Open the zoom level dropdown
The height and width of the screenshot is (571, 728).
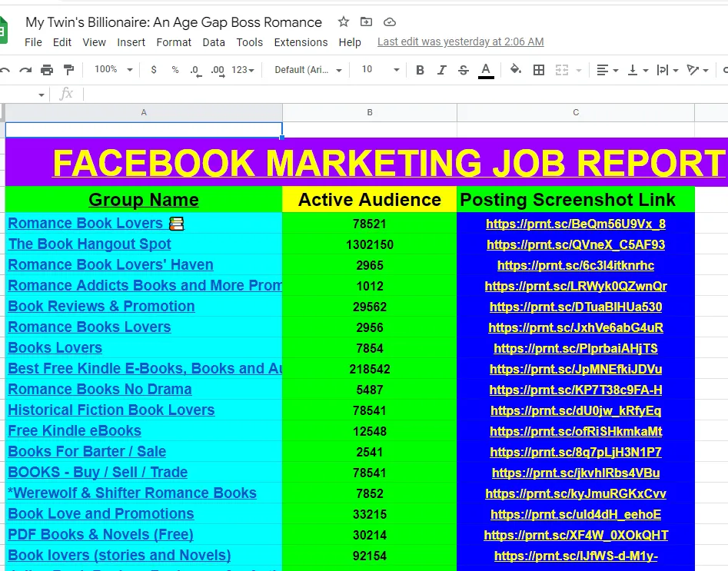[113, 70]
